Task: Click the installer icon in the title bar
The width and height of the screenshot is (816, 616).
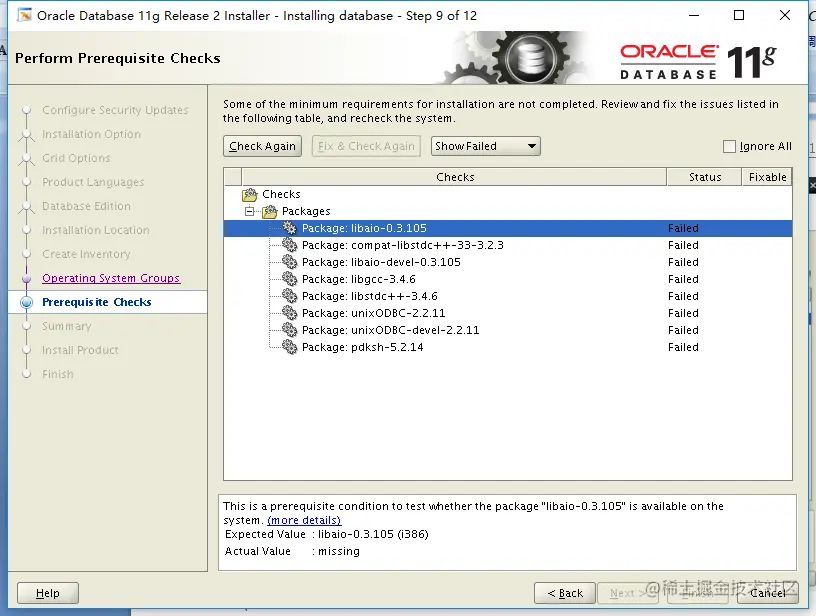Action: pyautogui.click(x=24, y=15)
